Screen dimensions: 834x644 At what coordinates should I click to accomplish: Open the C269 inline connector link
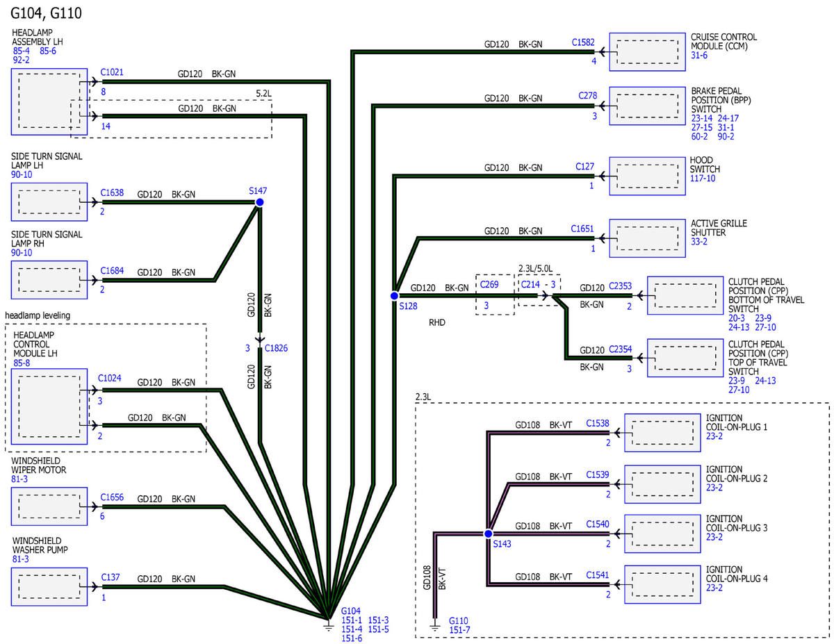[489, 284]
